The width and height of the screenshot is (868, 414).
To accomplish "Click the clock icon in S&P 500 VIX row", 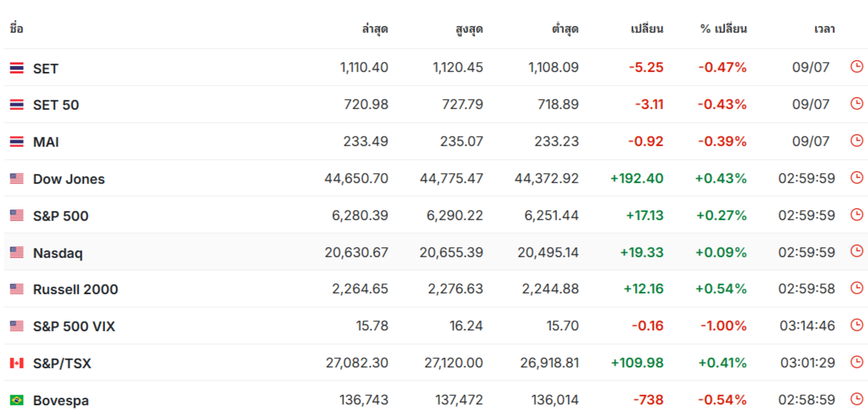I will coord(856,325).
